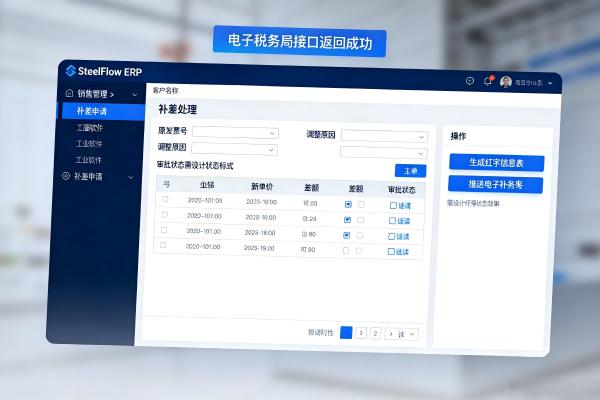
Task: Click the 客户名称 breadcrumb tab
Action: pos(165,91)
